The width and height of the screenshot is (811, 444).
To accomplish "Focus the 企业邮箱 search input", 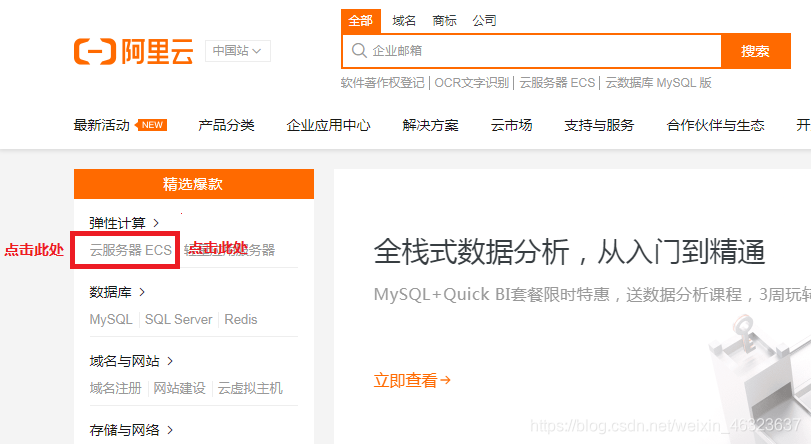I will [x=531, y=51].
